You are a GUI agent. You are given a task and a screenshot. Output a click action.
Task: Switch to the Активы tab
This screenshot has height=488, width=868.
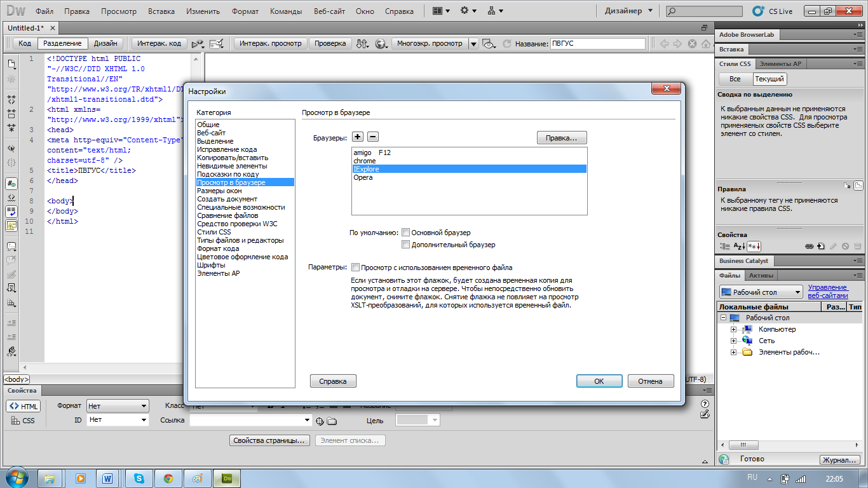coord(761,276)
